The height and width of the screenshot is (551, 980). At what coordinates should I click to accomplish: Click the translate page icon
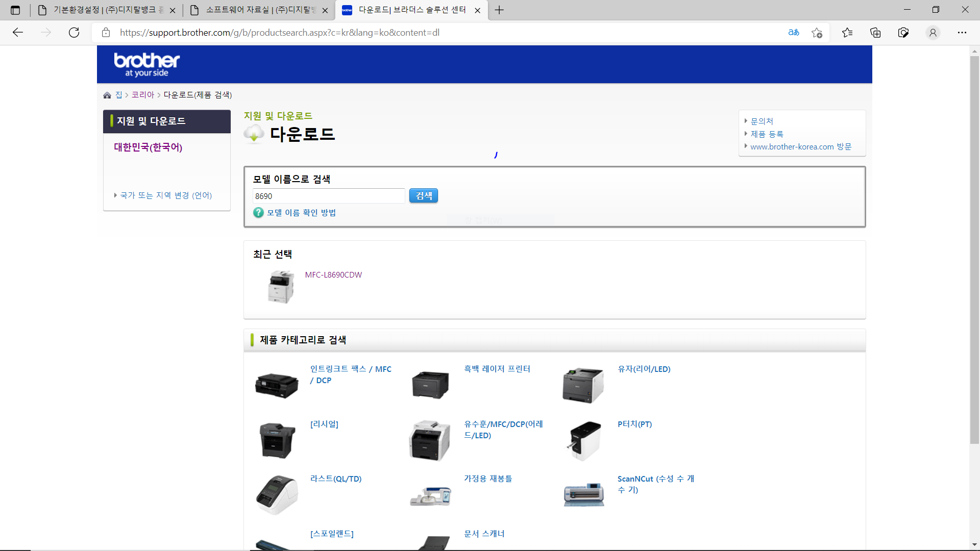pos(793,33)
